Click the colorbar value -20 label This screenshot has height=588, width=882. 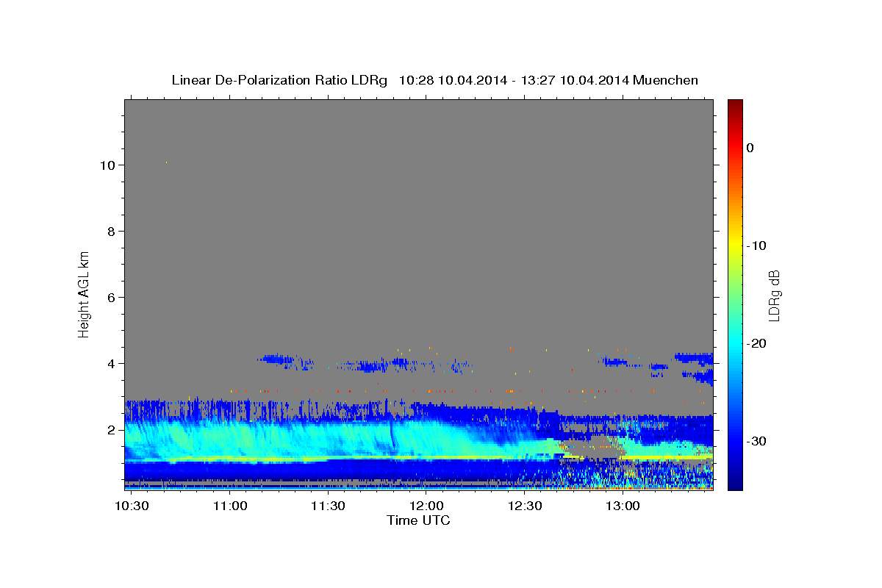tap(756, 343)
